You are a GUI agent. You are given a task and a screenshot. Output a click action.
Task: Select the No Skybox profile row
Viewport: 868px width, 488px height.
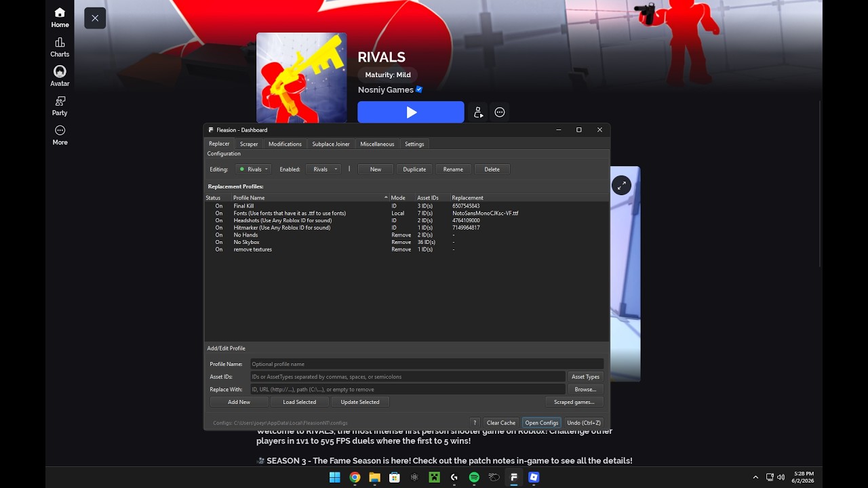coord(406,242)
